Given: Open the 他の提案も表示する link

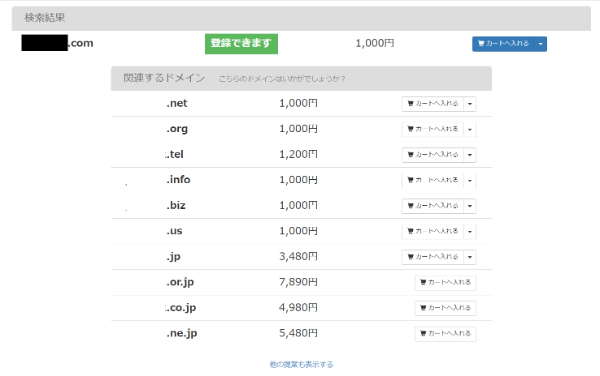Looking at the screenshot, I should (x=302, y=365).
